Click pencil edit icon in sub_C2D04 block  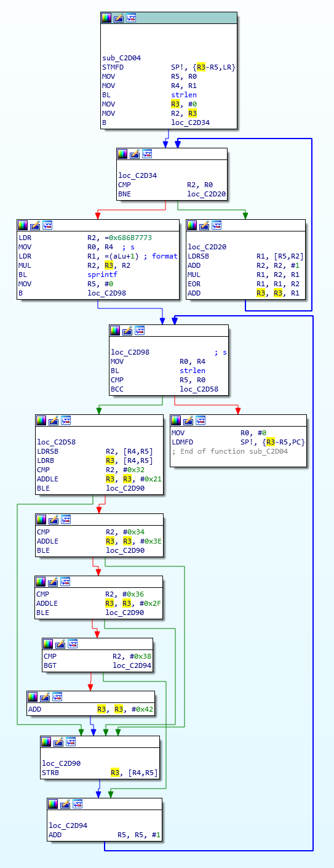119,18
